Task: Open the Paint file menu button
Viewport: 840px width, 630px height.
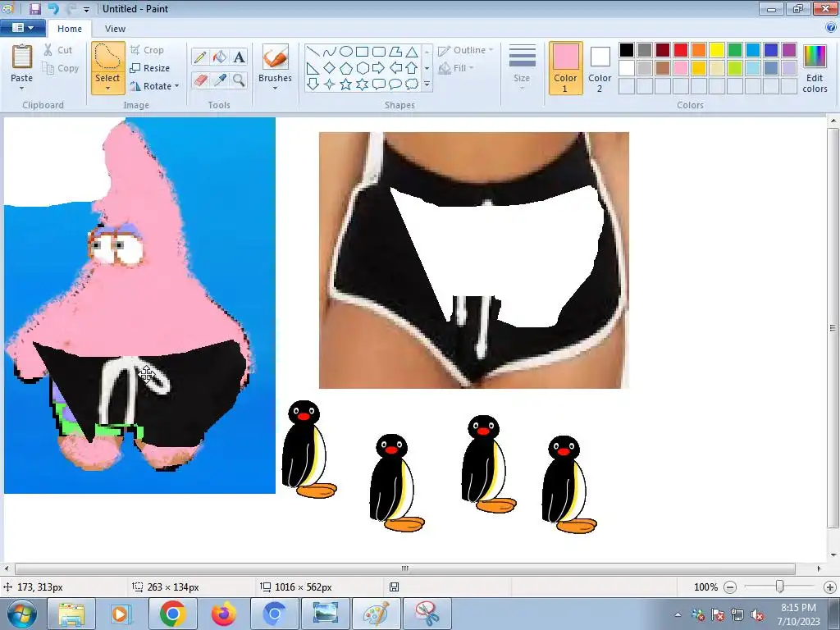Action: click(x=22, y=28)
